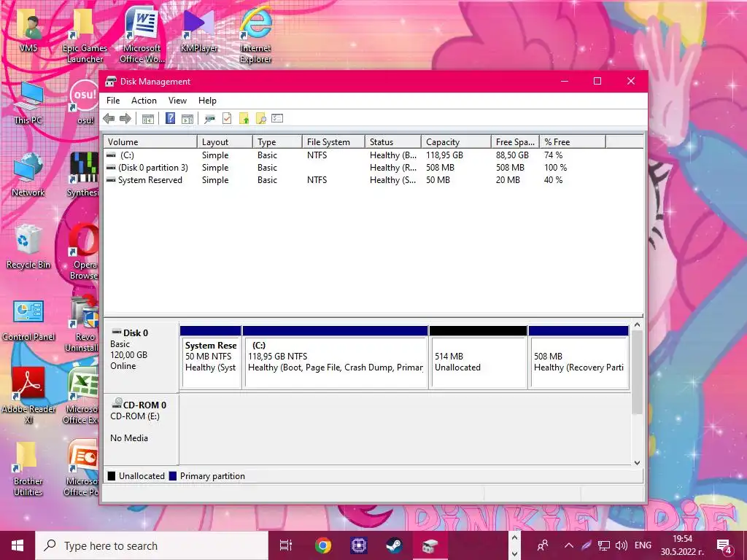The width and height of the screenshot is (747, 560).
Task: Toggle Show/Hide Action Pane toolbar icon
Action: (x=187, y=119)
